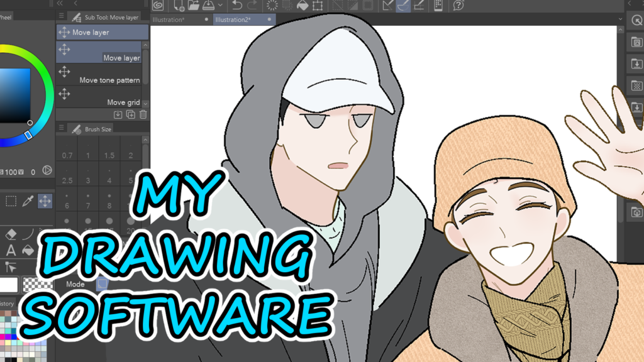Delete sub tool with trash icon
This screenshot has width=644, height=362.
tap(143, 114)
